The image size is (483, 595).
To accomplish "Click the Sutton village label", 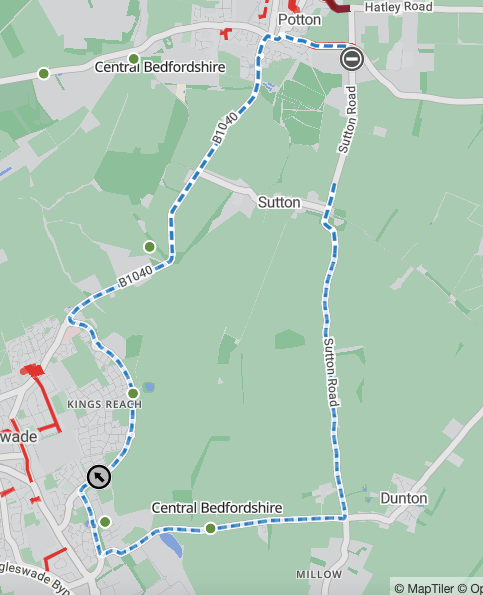I will click(279, 202).
